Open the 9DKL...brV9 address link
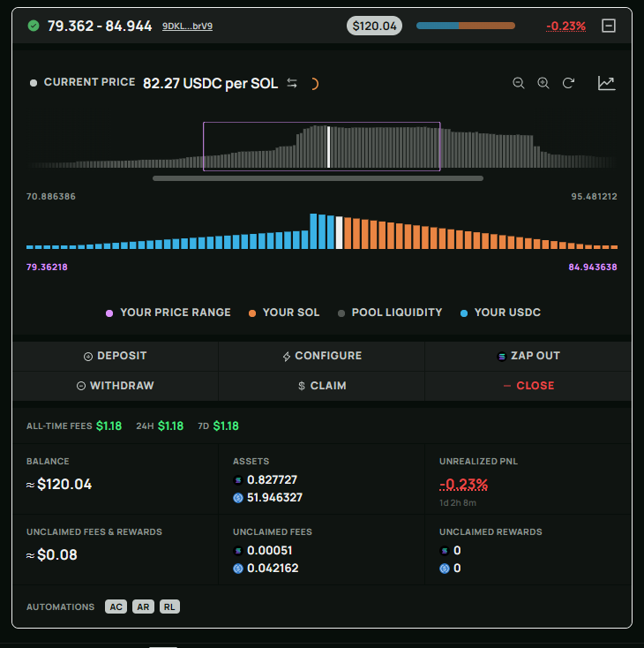Image resolution: width=644 pixels, height=648 pixels. pos(187,26)
